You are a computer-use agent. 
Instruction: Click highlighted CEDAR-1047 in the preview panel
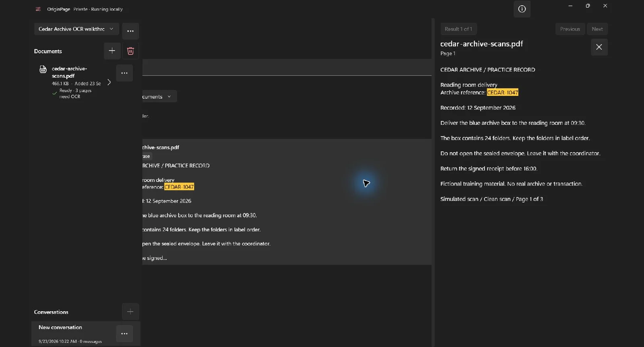tap(503, 92)
